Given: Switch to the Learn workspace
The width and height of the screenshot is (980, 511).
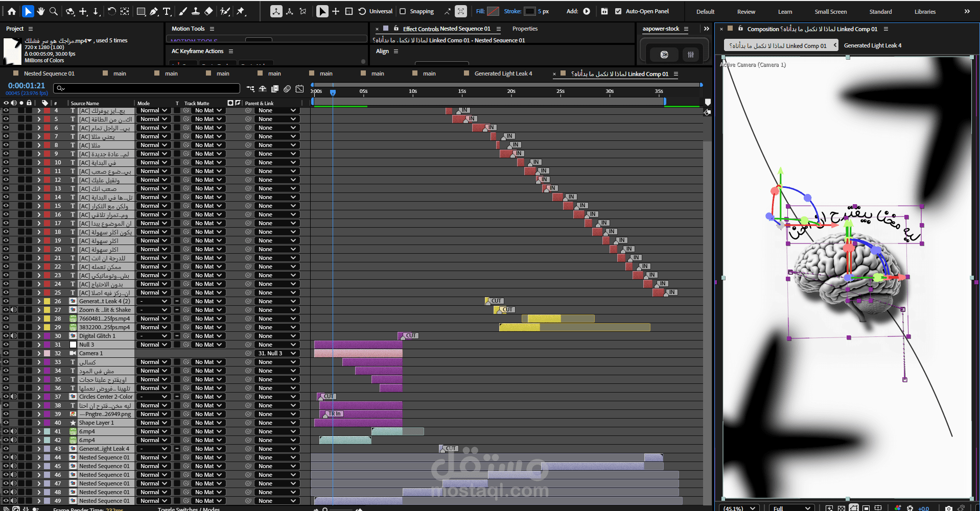Looking at the screenshot, I should [785, 12].
